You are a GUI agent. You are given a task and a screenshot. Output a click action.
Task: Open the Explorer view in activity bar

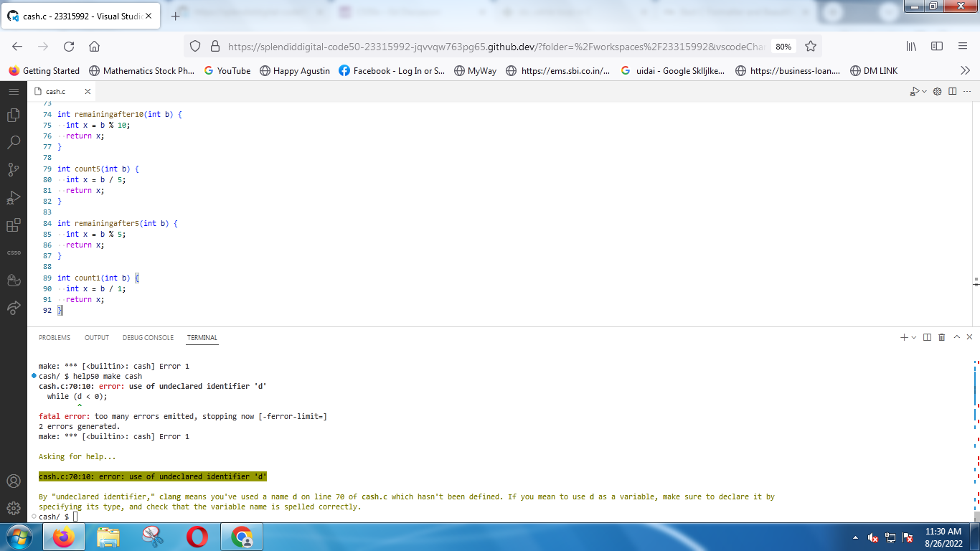pyautogui.click(x=13, y=115)
